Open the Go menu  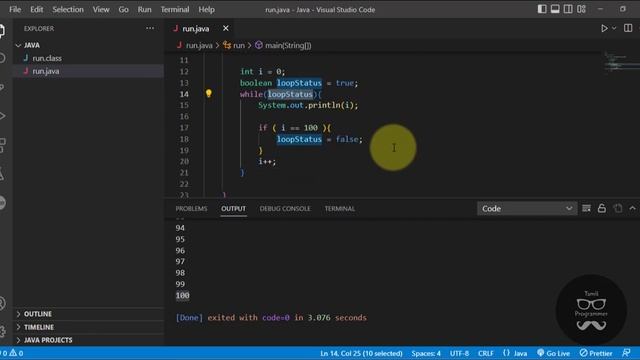pos(123,9)
